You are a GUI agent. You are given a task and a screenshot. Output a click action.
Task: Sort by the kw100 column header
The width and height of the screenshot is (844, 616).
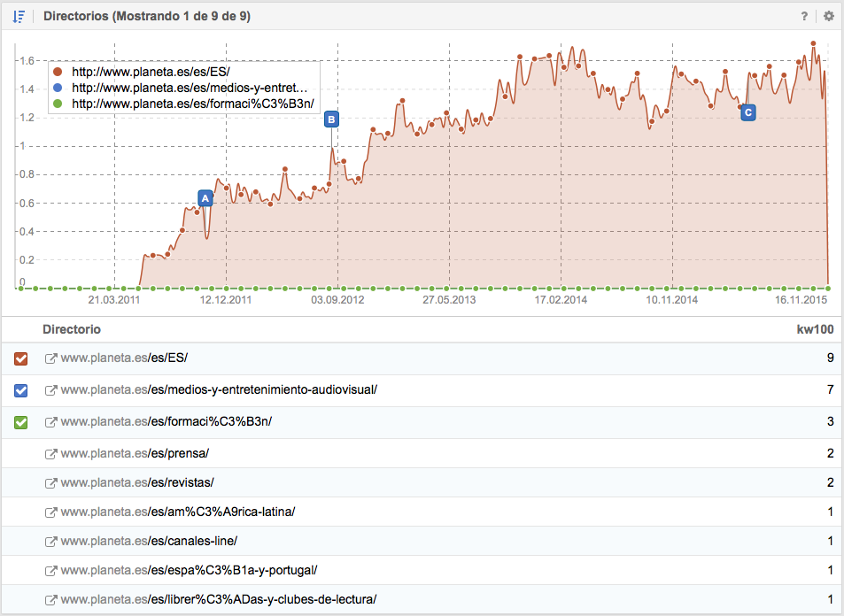pos(815,329)
